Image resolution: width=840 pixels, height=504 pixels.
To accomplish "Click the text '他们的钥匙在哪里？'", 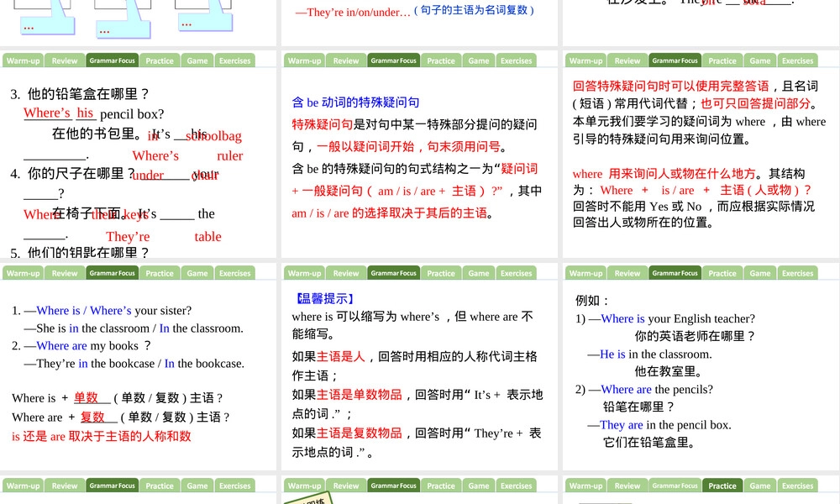I will (x=88, y=252).
